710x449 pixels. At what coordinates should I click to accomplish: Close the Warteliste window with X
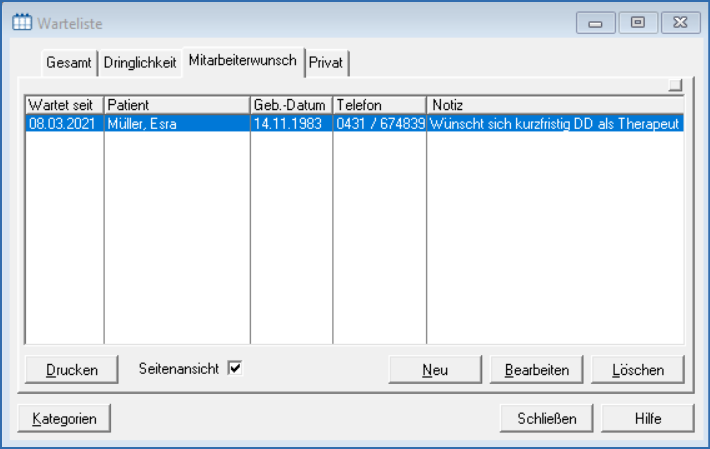pyautogui.click(x=679, y=22)
